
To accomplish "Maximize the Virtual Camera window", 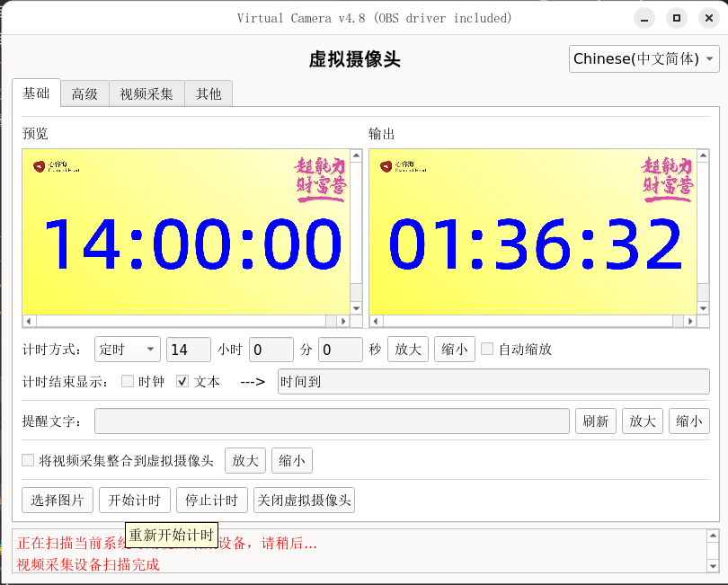I will 677,17.
